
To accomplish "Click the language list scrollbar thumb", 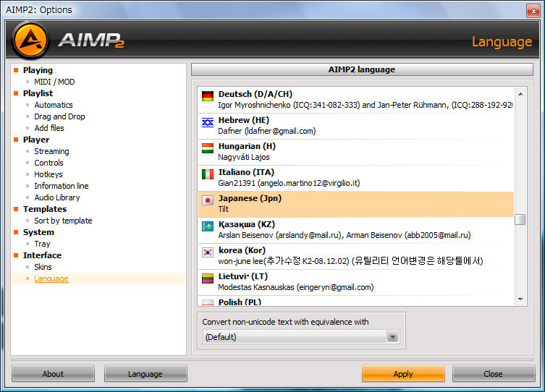I will click(520, 219).
